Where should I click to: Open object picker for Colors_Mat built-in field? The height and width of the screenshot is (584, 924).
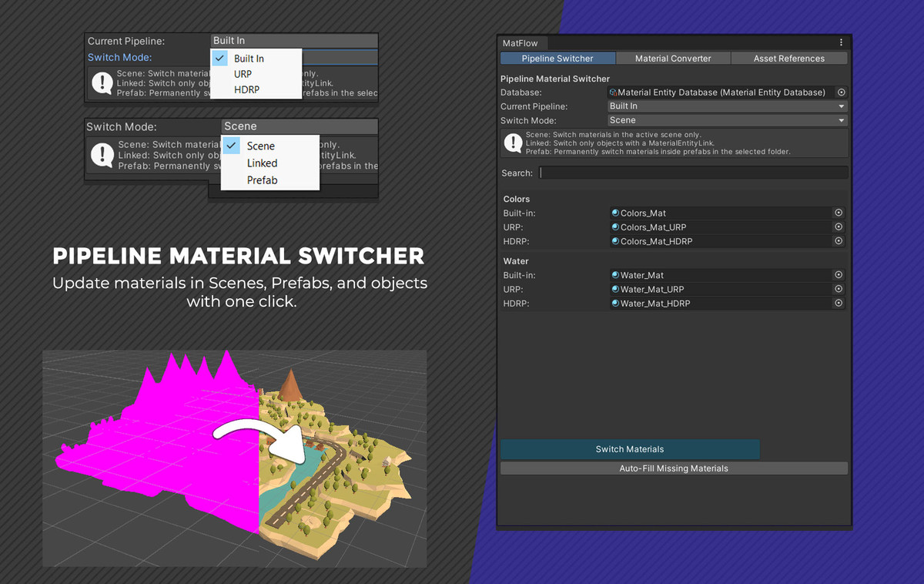pyautogui.click(x=839, y=213)
